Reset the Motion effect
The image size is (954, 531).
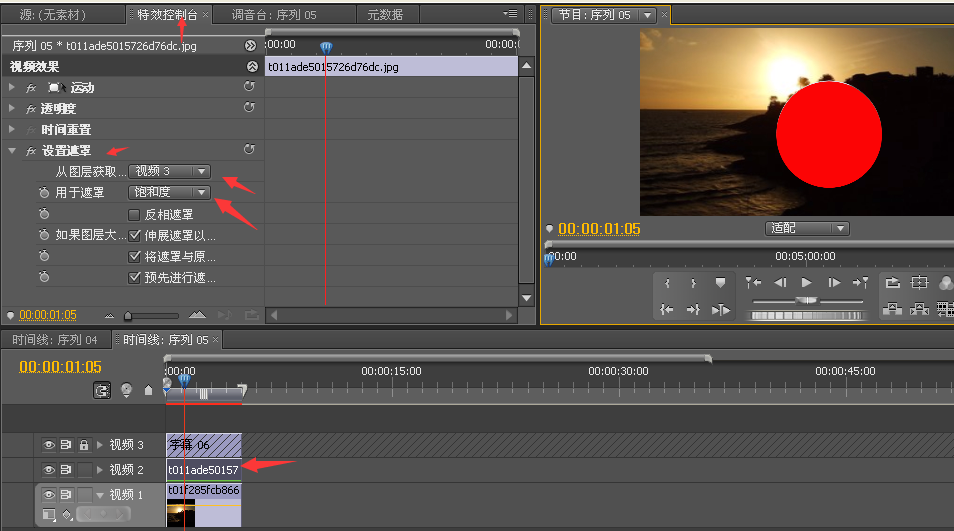249,86
